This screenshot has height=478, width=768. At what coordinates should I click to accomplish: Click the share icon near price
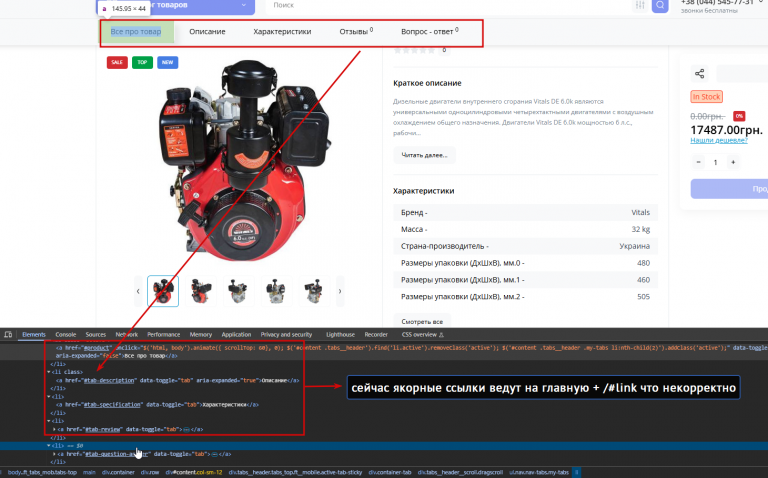699,74
